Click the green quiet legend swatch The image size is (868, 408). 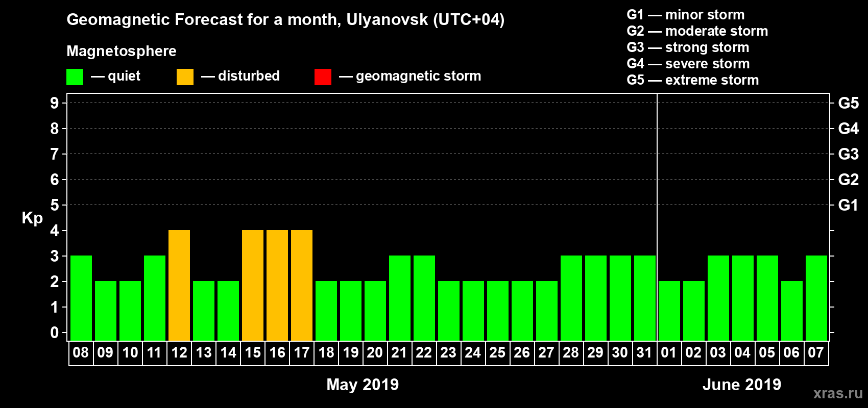pos(75,77)
